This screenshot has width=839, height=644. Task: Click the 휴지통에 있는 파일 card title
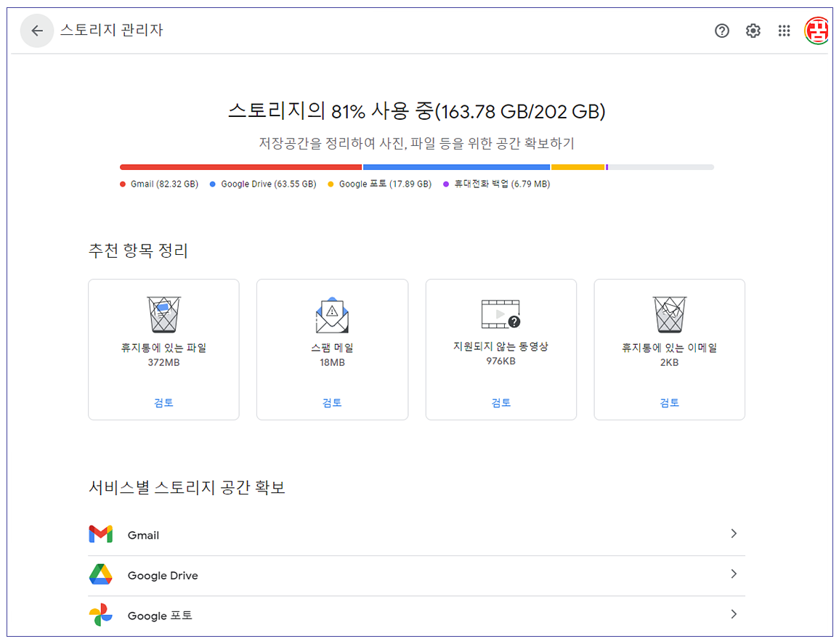pos(163,348)
